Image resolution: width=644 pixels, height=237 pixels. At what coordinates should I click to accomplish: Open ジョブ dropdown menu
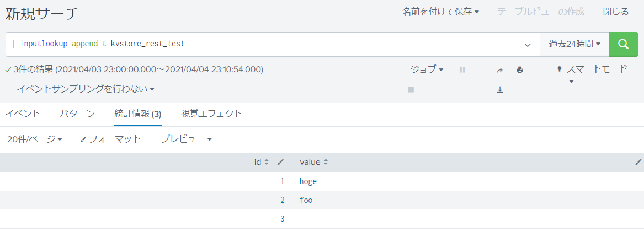(427, 69)
